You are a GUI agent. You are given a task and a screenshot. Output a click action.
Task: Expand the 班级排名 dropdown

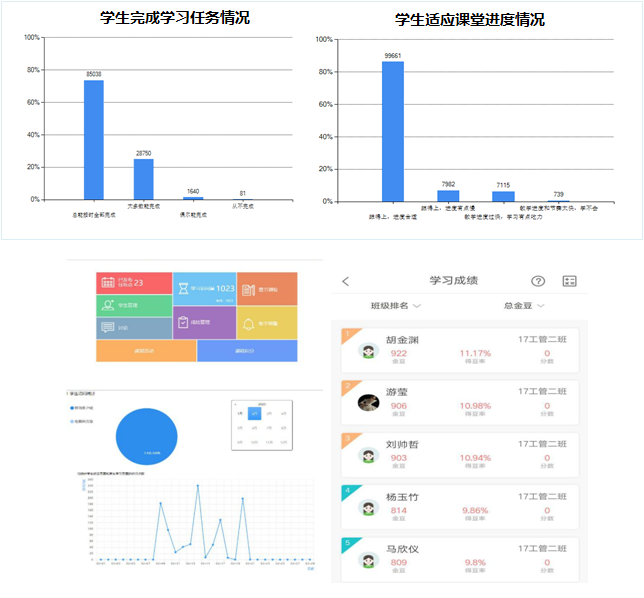[396, 306]
